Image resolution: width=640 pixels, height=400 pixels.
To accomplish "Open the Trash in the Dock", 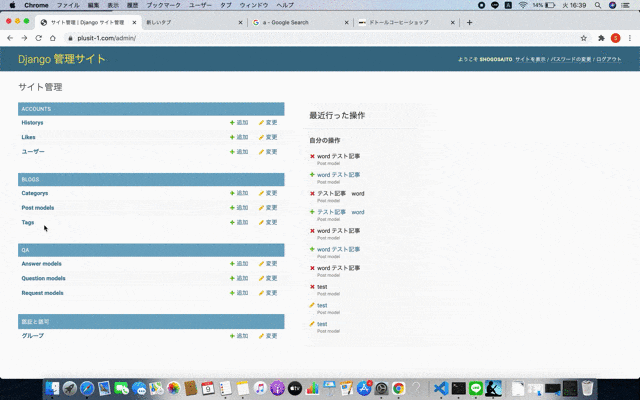I will [x=587, y=388].
